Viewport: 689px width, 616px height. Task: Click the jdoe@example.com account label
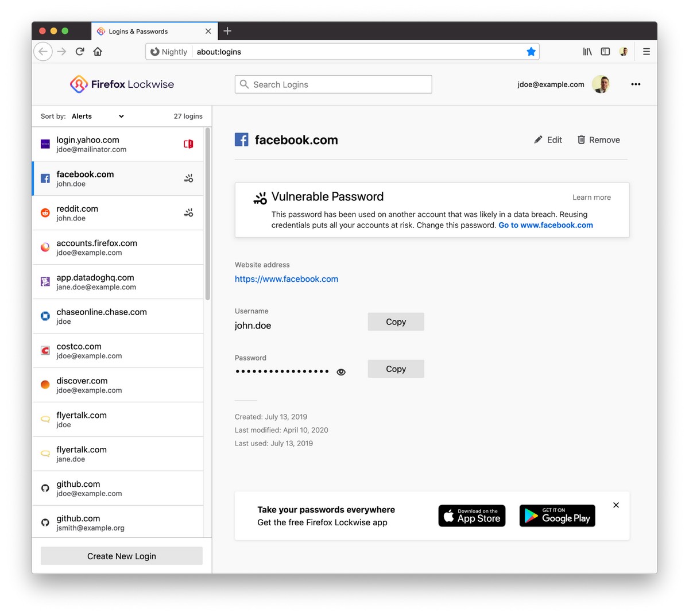point(551,84)
